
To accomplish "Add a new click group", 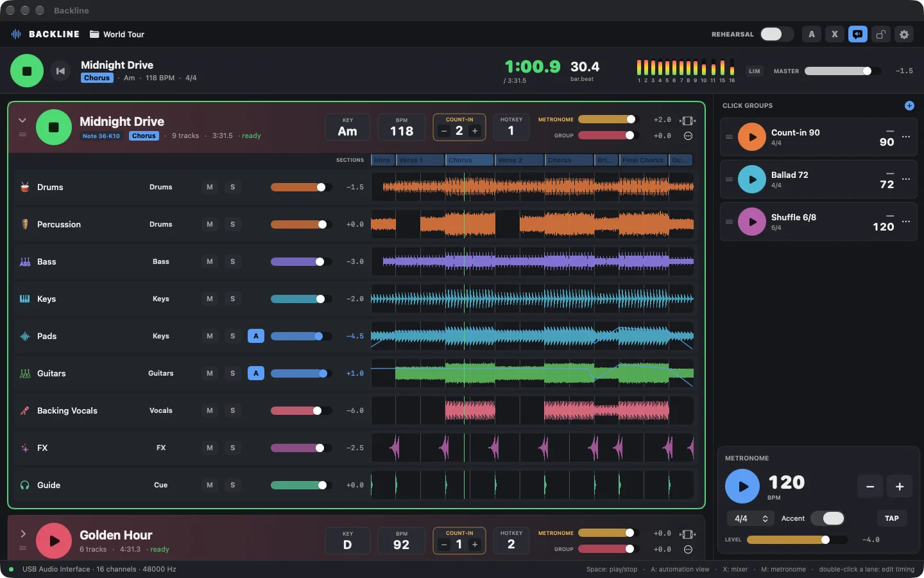I will coord(909,106).
